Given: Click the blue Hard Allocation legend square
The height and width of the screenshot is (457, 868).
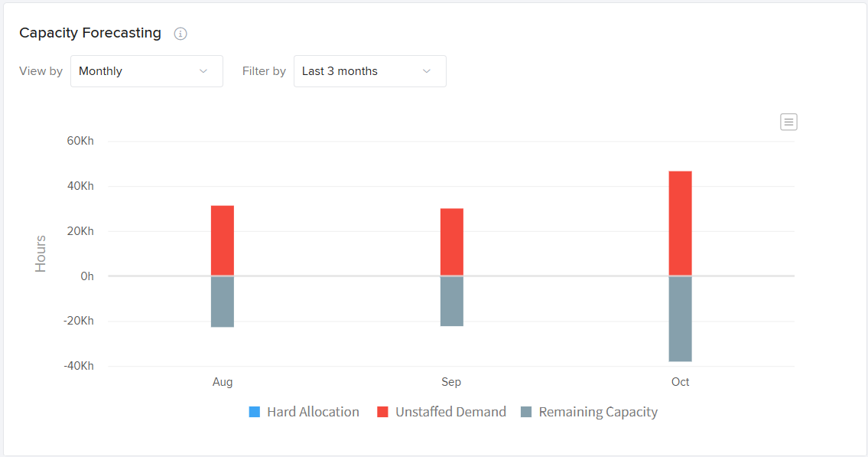Looking at the screenshot, I should tap(255, 412).
